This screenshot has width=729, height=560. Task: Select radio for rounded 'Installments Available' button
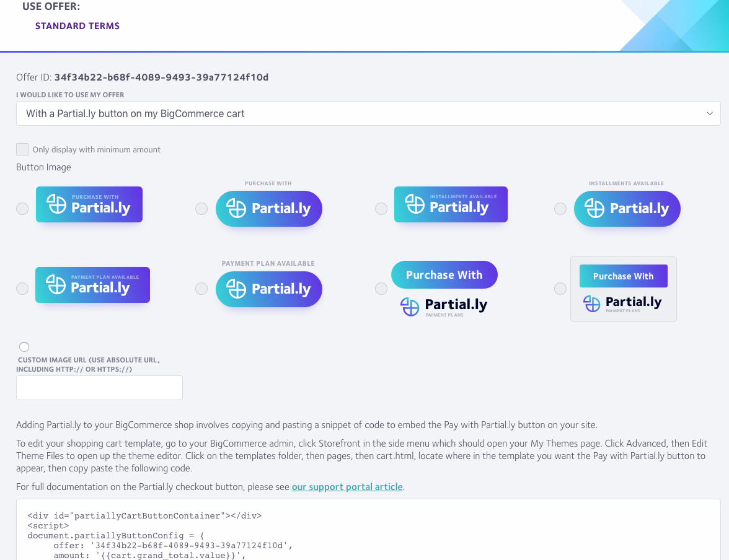pyautogui.click(x=560, y=209)
